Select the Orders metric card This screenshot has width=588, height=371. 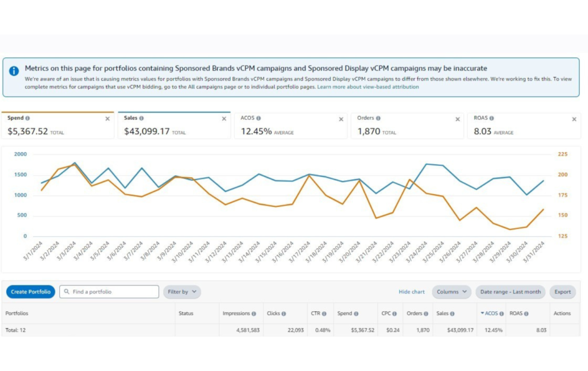[407, 126]
